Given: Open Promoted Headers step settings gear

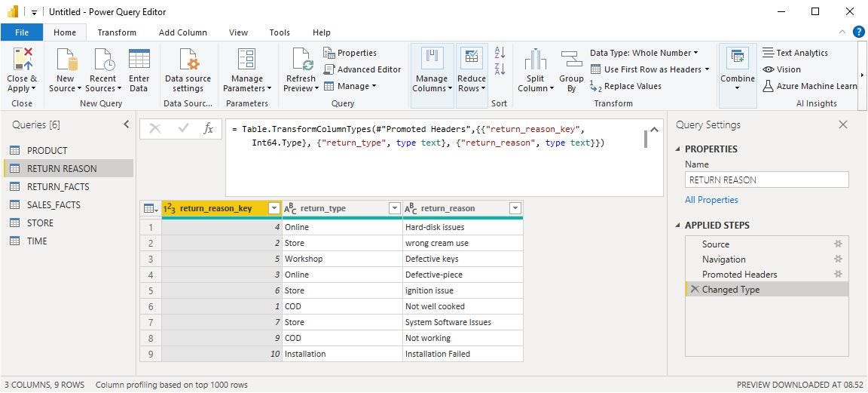Looking at the screenshot, I should pyautogui.click(x=838, y=274).
